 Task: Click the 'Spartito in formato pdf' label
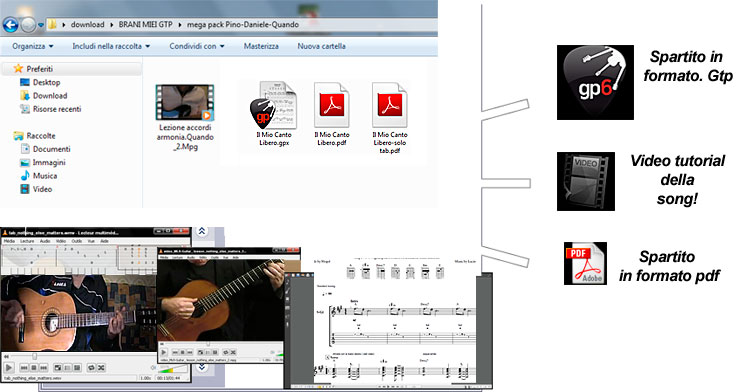(x=669, y=266)
